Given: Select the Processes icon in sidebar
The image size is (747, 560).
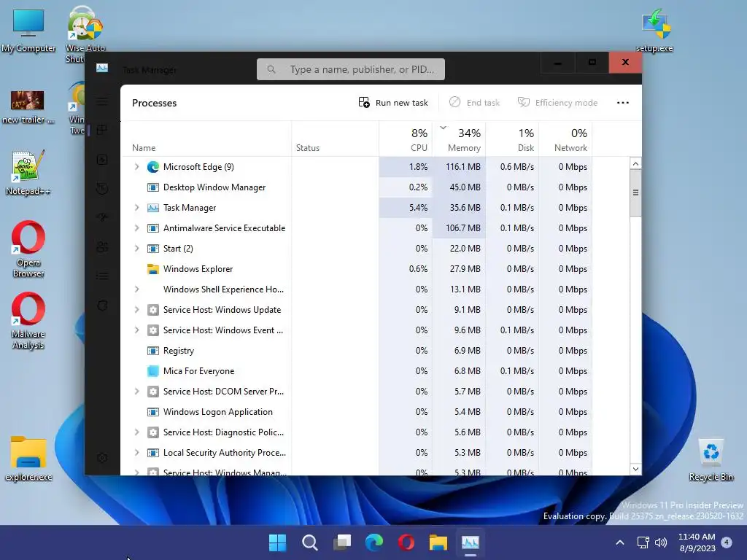Looking at the screenshot, I should pyautogui.click(x=102, y=130).
